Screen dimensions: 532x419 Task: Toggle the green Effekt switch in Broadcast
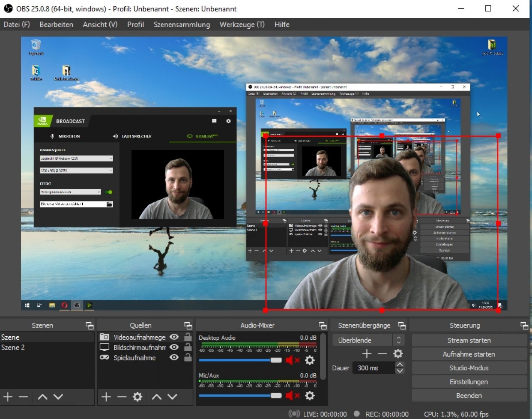(109, 192)
